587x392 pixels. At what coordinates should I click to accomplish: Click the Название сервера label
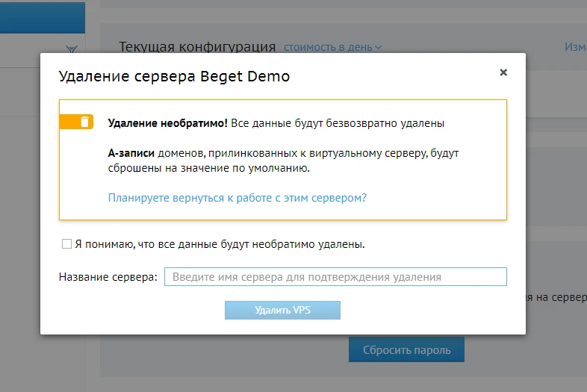click(108, 277)
